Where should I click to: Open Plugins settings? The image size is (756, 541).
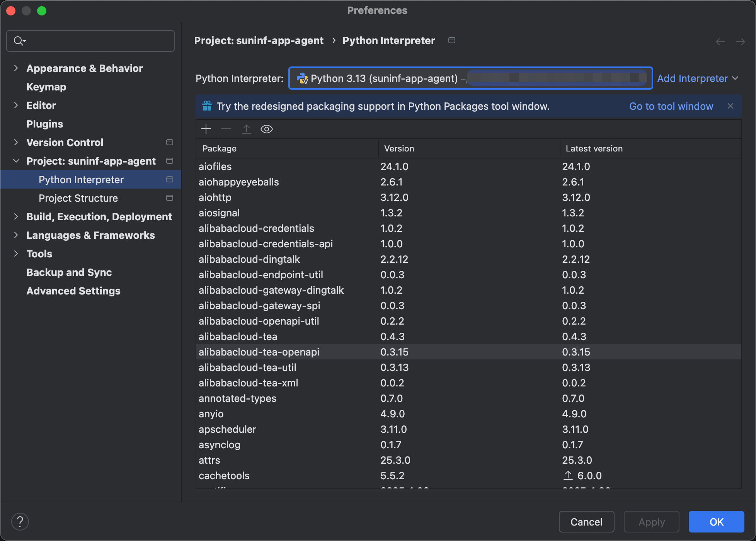point(45,124)
